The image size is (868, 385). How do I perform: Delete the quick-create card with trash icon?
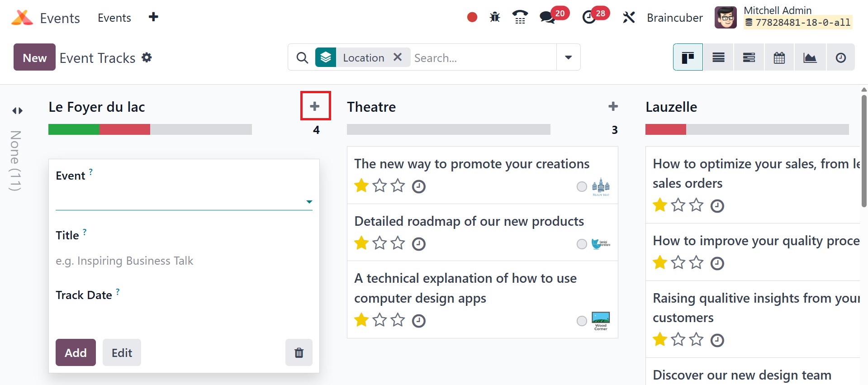click(x=299, y=352)
